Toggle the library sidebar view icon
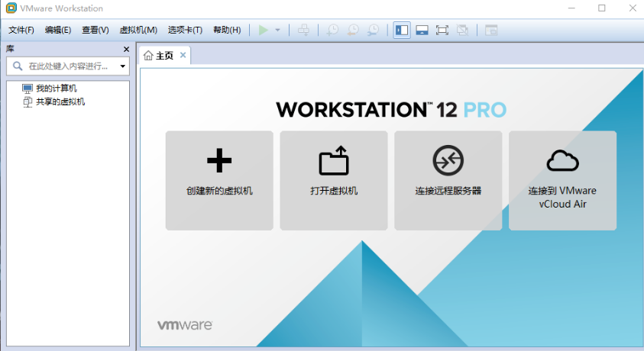 (x=402, y=30)
